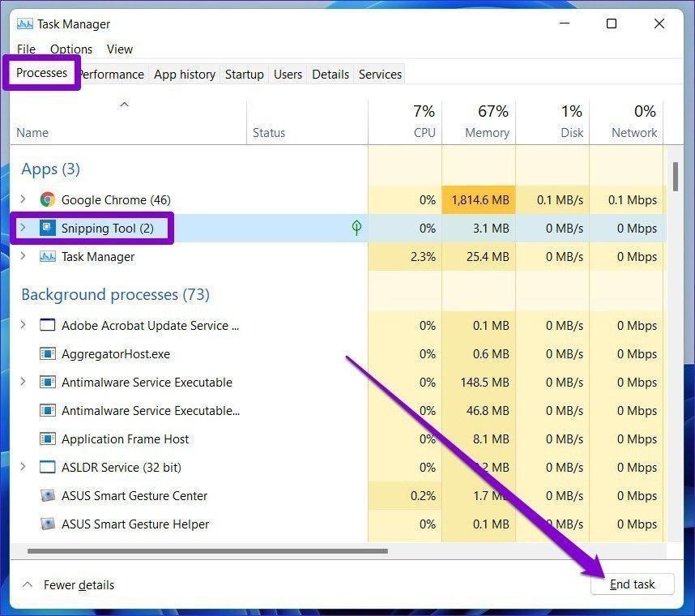Open the Options menu
Viewport: 695px width, 616px height.
pos(71,49)
